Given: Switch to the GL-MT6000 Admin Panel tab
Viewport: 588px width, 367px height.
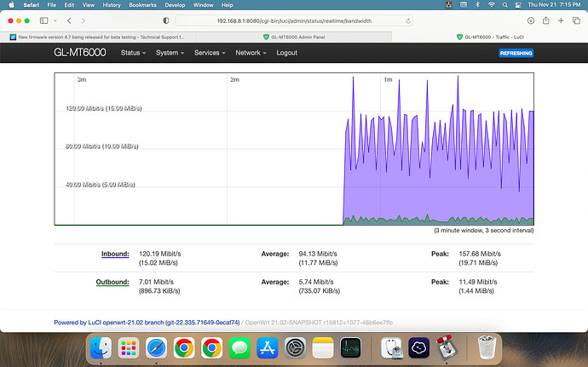Looking at the screenshot, I should point(292,37).
